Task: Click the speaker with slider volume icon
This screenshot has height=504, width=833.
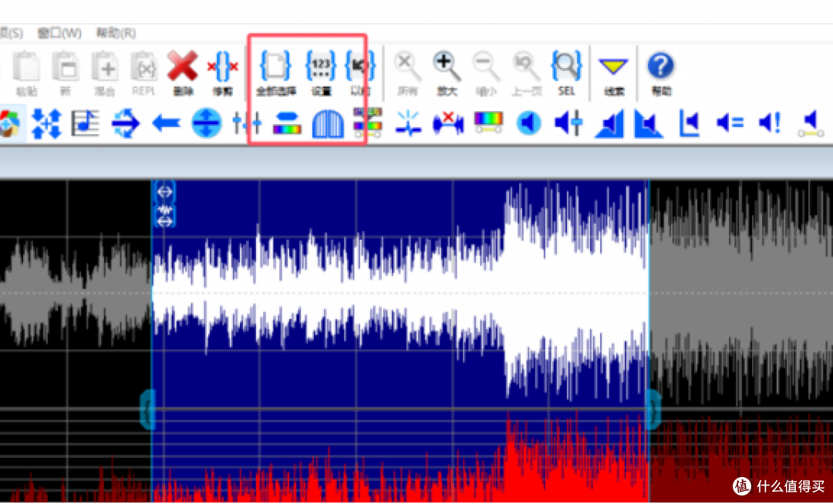Action: 569,123
